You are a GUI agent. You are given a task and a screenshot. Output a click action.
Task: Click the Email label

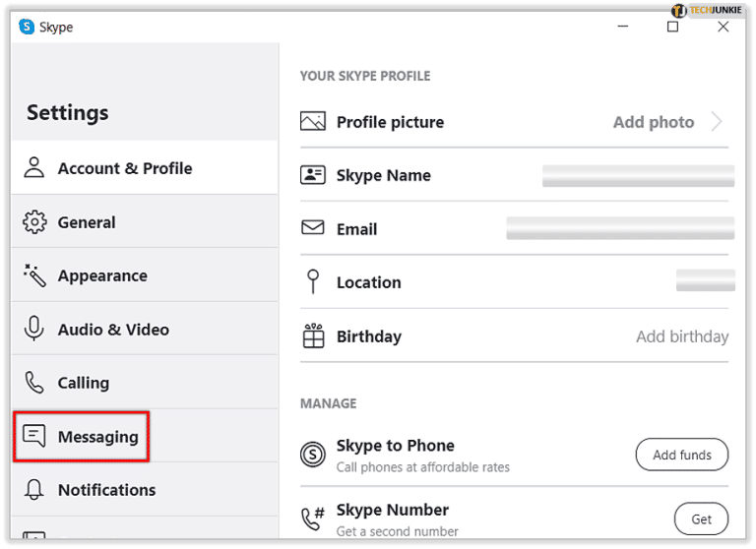356,229
